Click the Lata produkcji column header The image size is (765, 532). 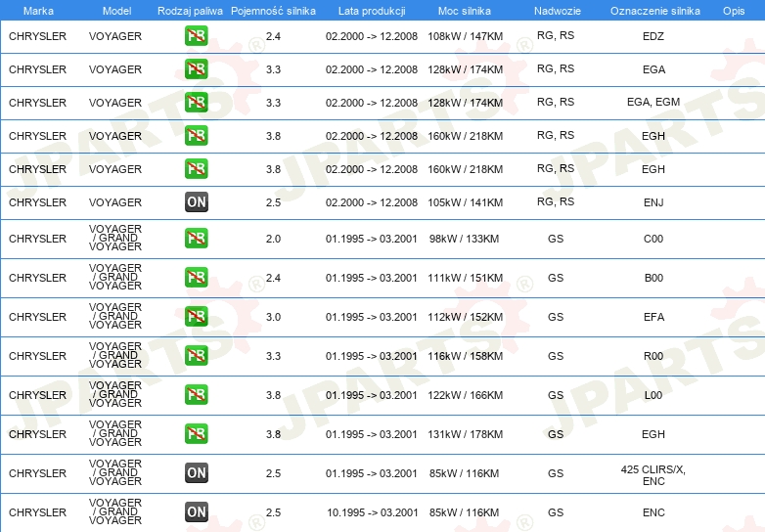tap(372, 11)
